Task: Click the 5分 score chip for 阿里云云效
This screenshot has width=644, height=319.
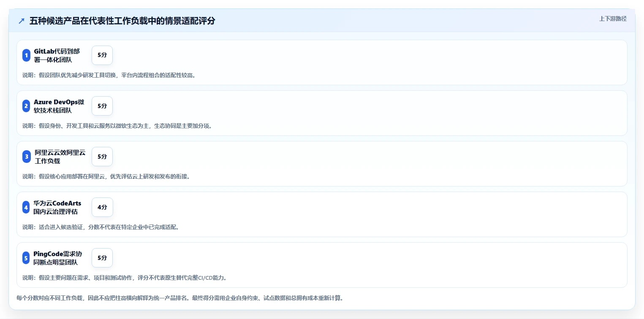Action: click(102, 157)
